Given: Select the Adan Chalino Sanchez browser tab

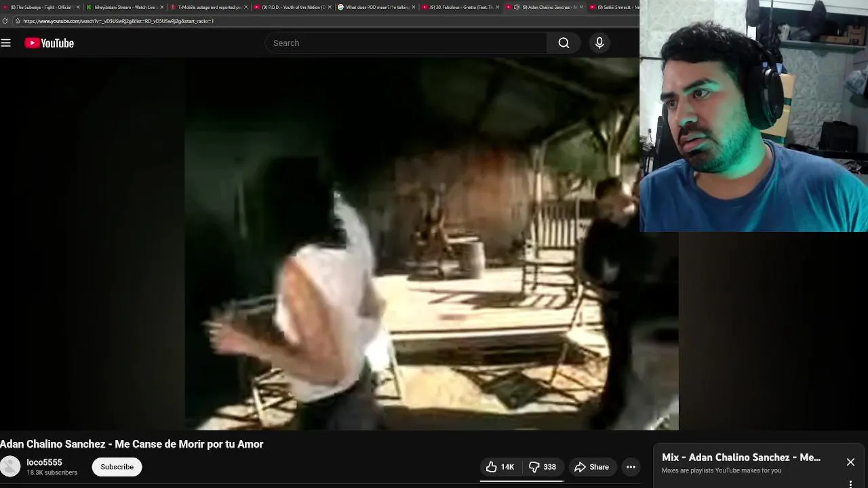Looking at the screenshot, I should point(543,7).
